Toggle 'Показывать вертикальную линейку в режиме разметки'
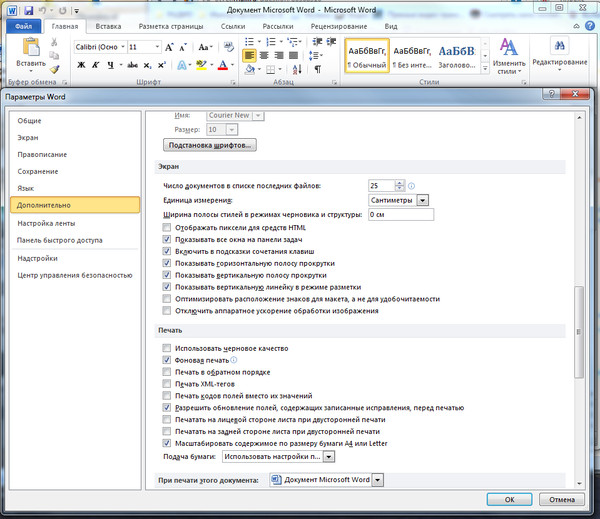The height and width of the screenshot is (519, 600). (166, 287)
